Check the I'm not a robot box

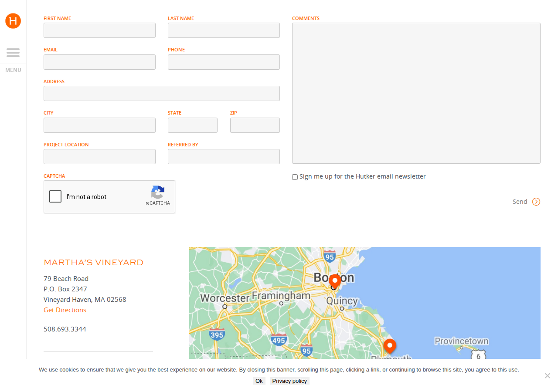pos(55,196)
